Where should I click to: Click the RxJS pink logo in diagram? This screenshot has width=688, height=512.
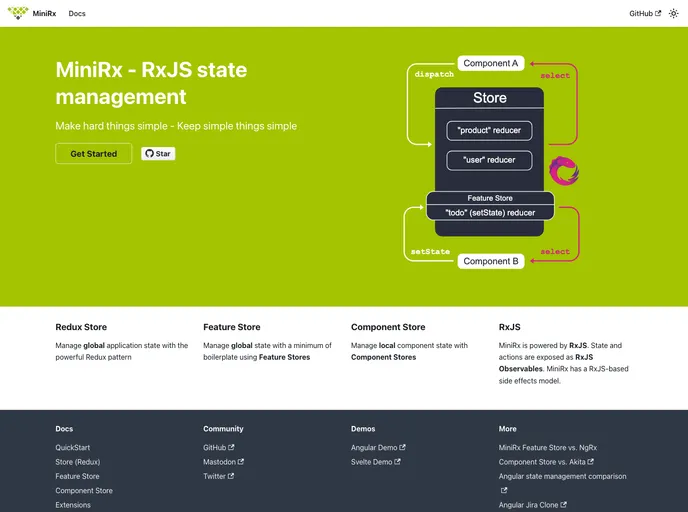(564, 171)
